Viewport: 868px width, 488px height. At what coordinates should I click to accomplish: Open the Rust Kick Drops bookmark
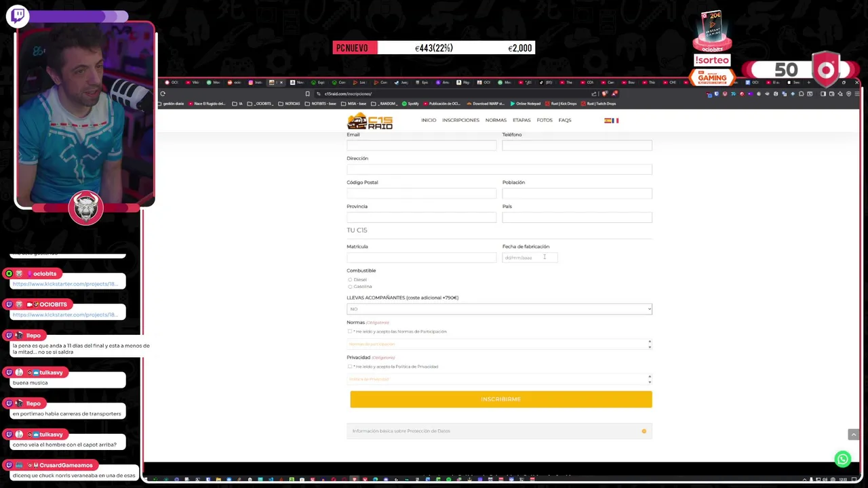click(x=561, y=104)
